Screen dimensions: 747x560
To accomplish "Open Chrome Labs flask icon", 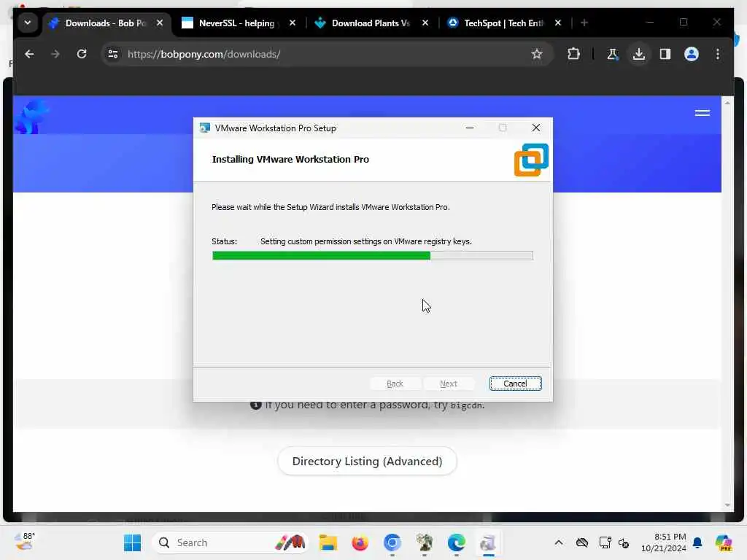I will click(x=613, y=54).
